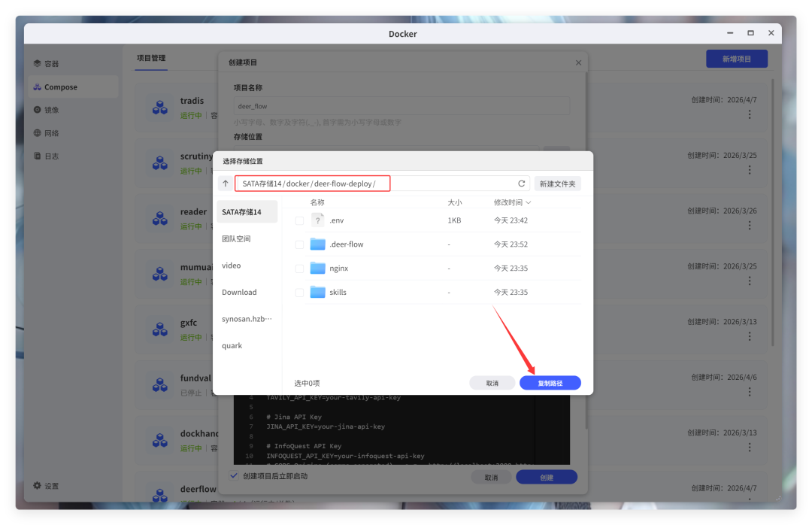Click the 新增项目 button
Viewport: 812px width, 525px height.
[x=736, y=59]
